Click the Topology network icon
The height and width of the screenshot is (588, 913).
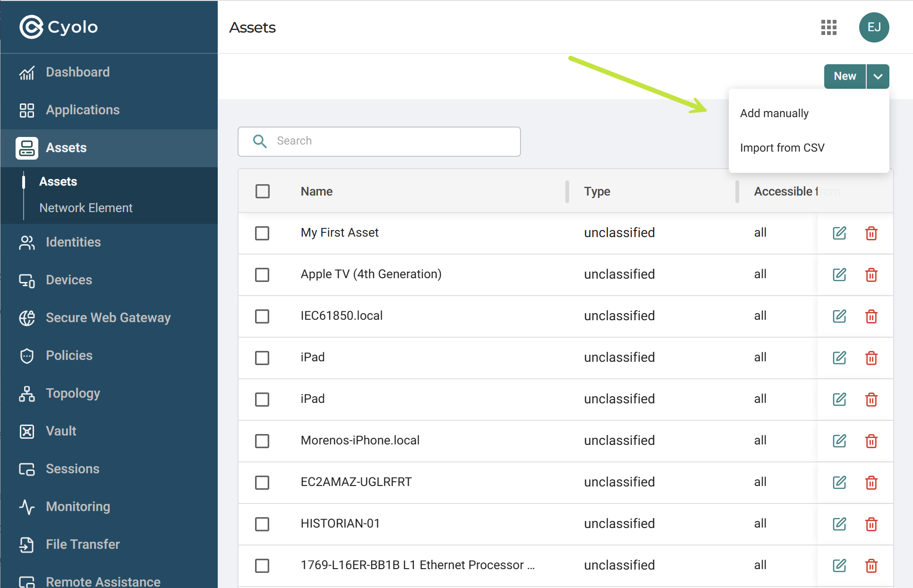[27, 393]
